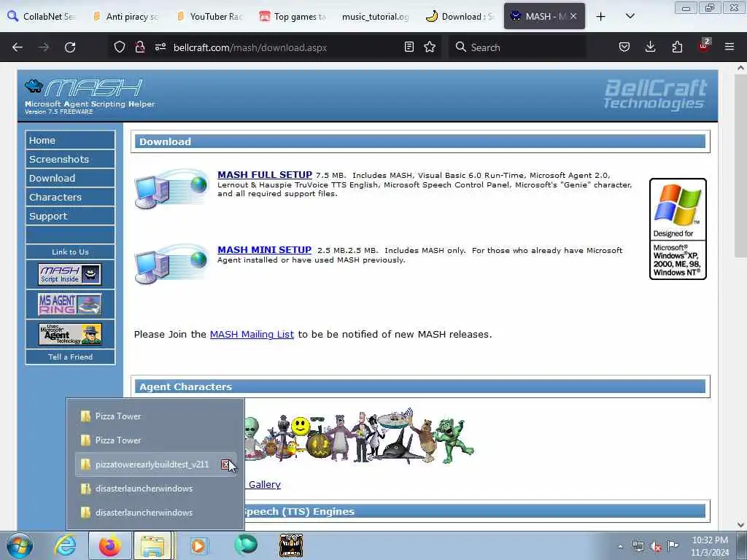747x560 pixels.
Task: Click the Designed for Windows XP logo
Action: click(x=678, y=228)
